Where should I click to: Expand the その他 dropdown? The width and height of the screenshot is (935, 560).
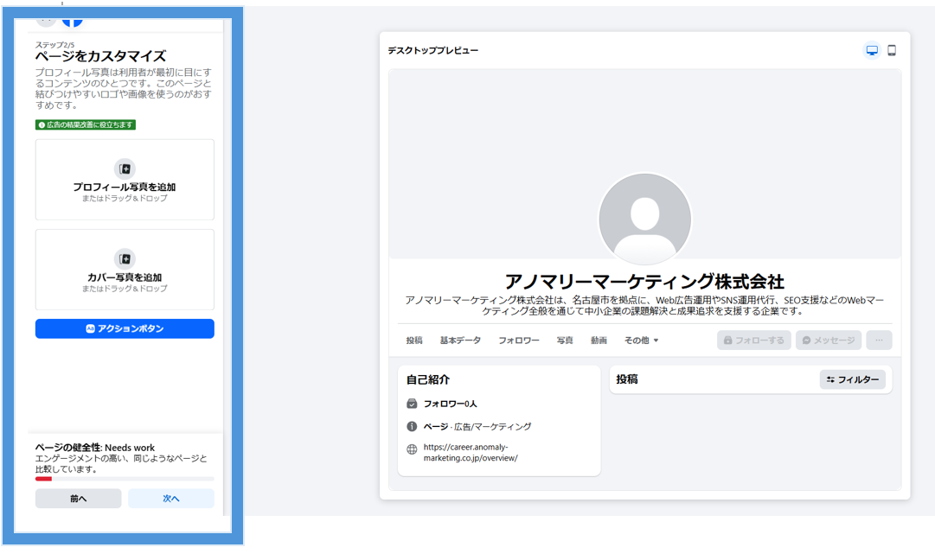pyautogui.click(x=641, y=340)
